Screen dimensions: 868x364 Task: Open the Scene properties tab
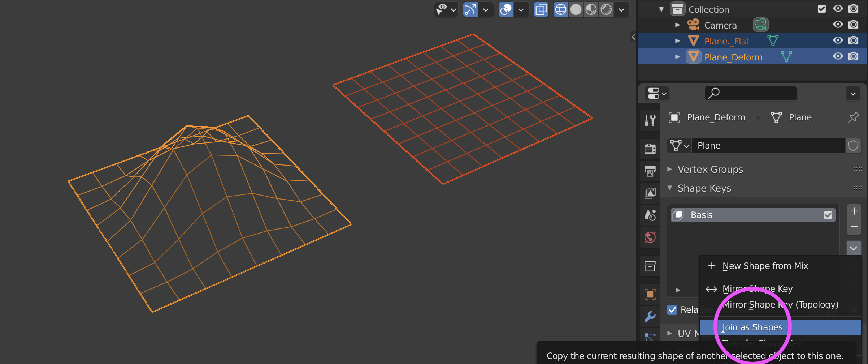[650, 215]
